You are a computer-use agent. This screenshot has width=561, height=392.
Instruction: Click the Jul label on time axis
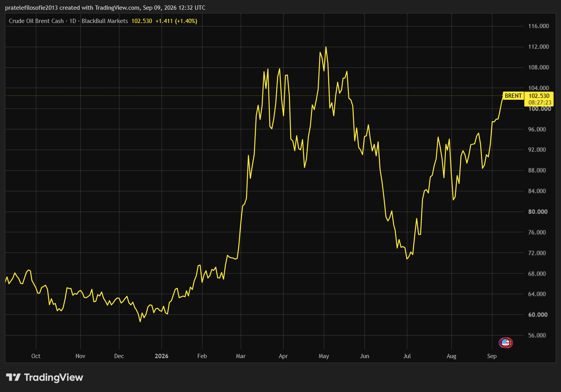(x=407, y=356)
